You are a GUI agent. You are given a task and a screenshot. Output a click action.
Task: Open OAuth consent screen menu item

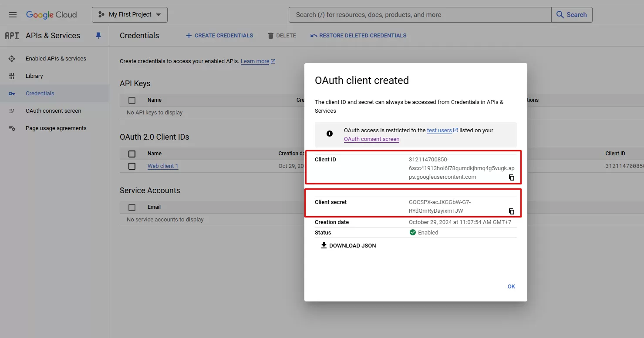pos(53,111)
